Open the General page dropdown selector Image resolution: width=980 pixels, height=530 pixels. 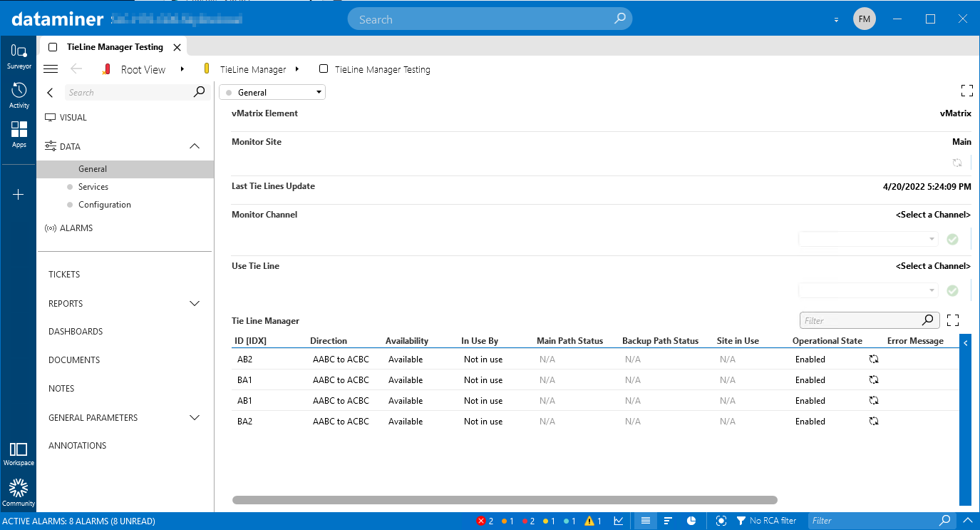tap(272, 92)
